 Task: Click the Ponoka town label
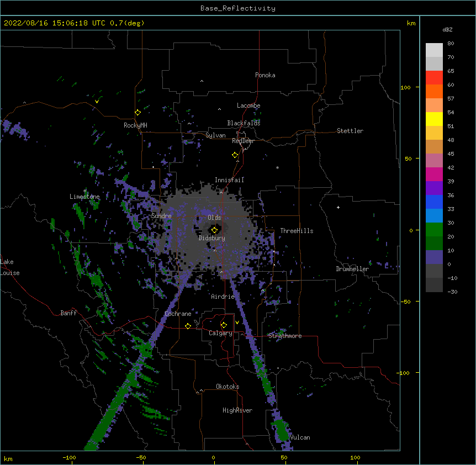[x=265, y=75]
